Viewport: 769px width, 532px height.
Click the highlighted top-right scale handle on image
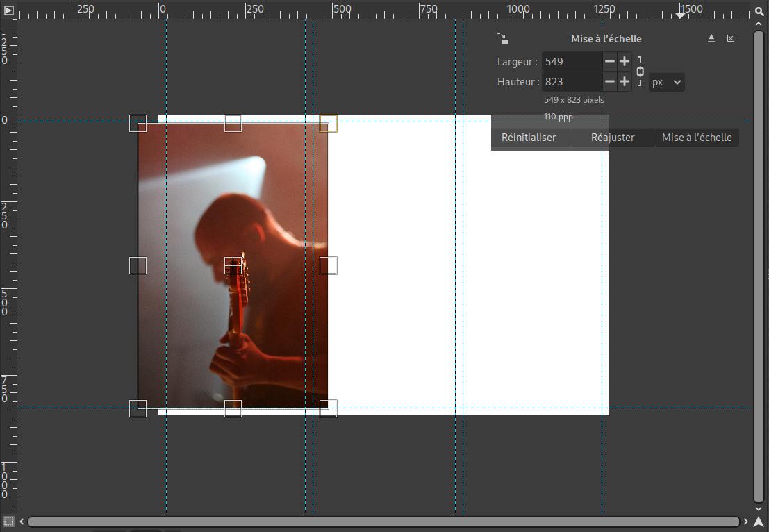tap(328, 124)
